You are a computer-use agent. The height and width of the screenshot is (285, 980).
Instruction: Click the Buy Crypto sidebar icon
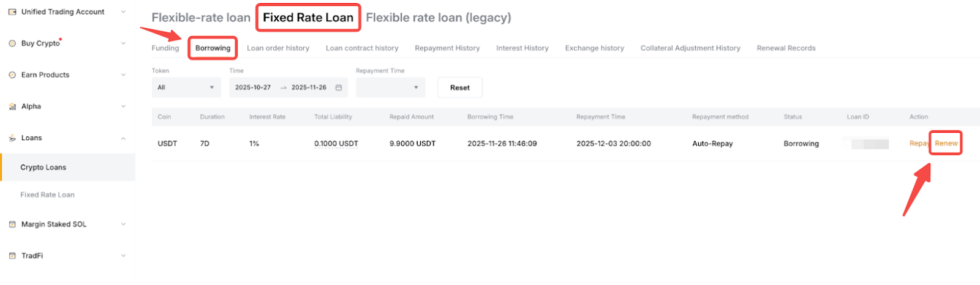(12, 43)
